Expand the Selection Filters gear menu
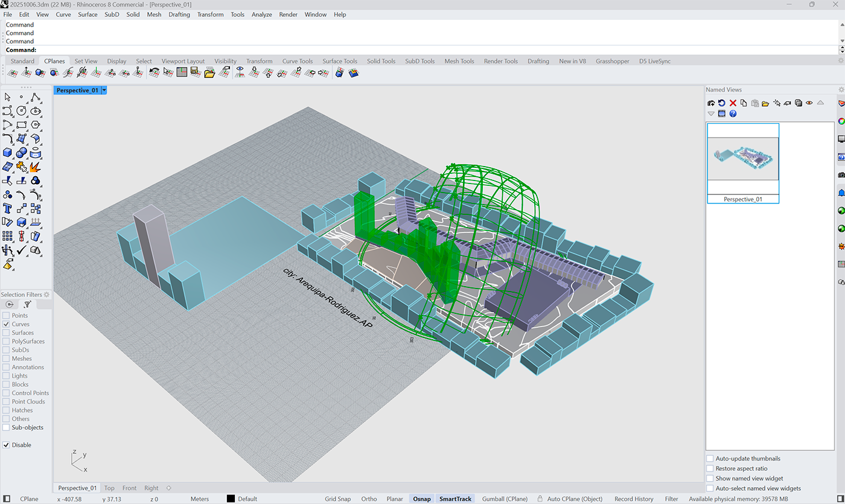This screenshot has height=504, width=845. pyautogui.click(x=46, y=295)
